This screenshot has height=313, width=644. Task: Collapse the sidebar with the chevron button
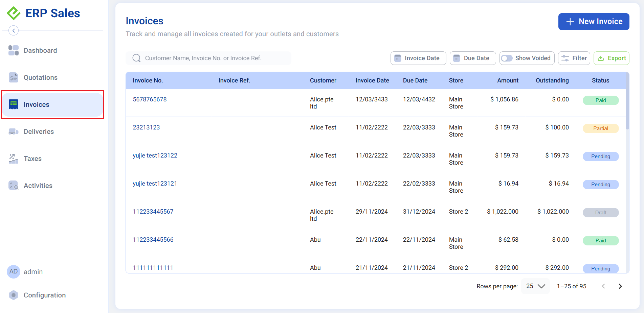click(14, 30)
